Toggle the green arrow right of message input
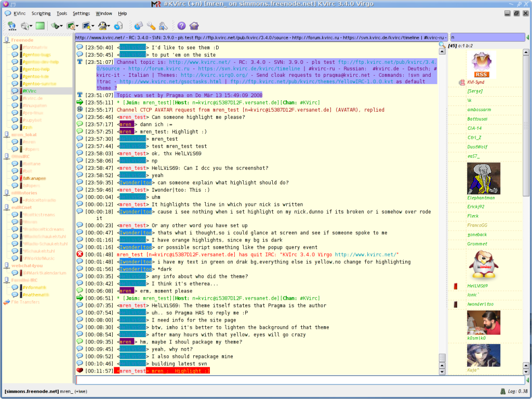 click(528, 380)
